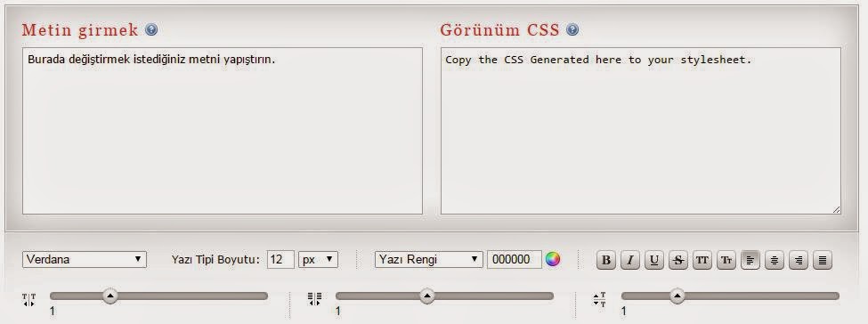Click the letter spacing slider handle

[110, 296]
